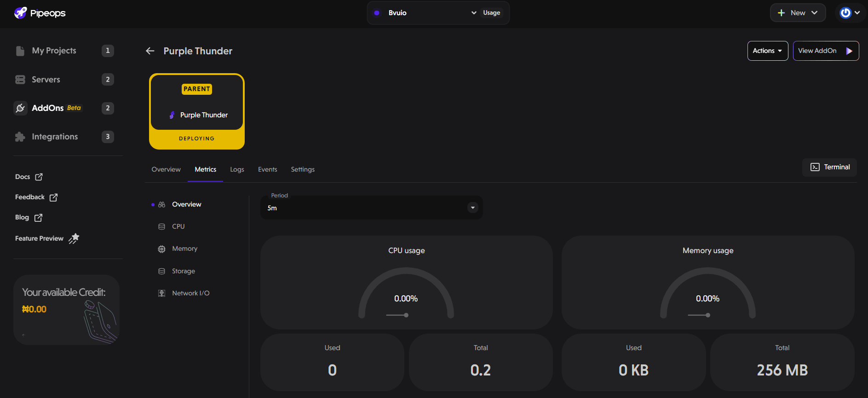Viewport: 868px width, 398px height.
Task: Click Feedback external link icon
Action: point(54,197)
